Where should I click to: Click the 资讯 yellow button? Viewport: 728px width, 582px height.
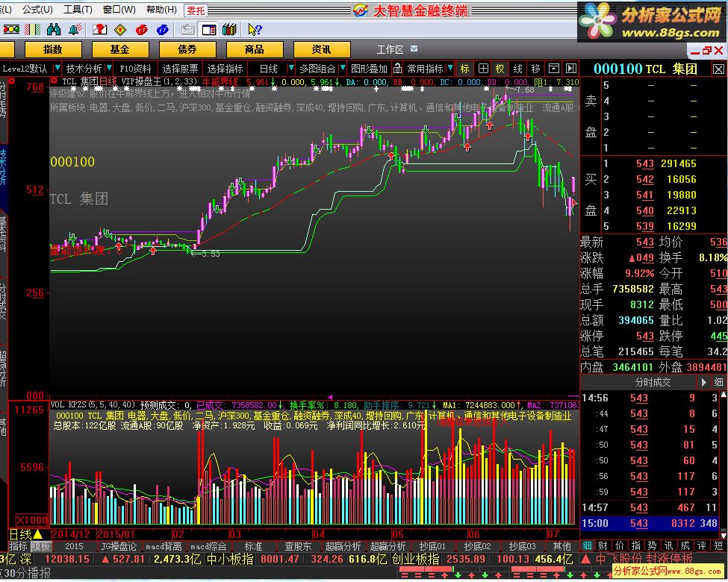coord(321,49)
